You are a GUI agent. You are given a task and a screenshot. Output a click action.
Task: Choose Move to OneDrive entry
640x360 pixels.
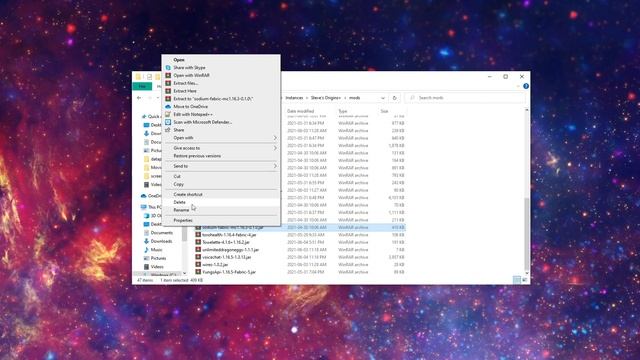[190, 107]
